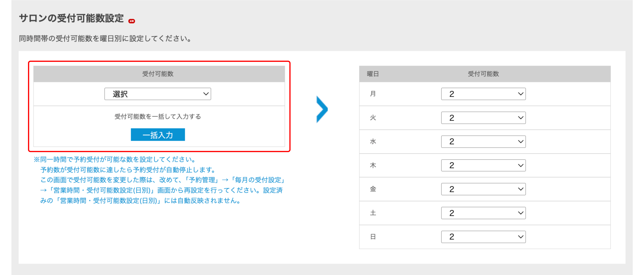Click the サロンの受付可能数設定 heading

tap(71, 18)
